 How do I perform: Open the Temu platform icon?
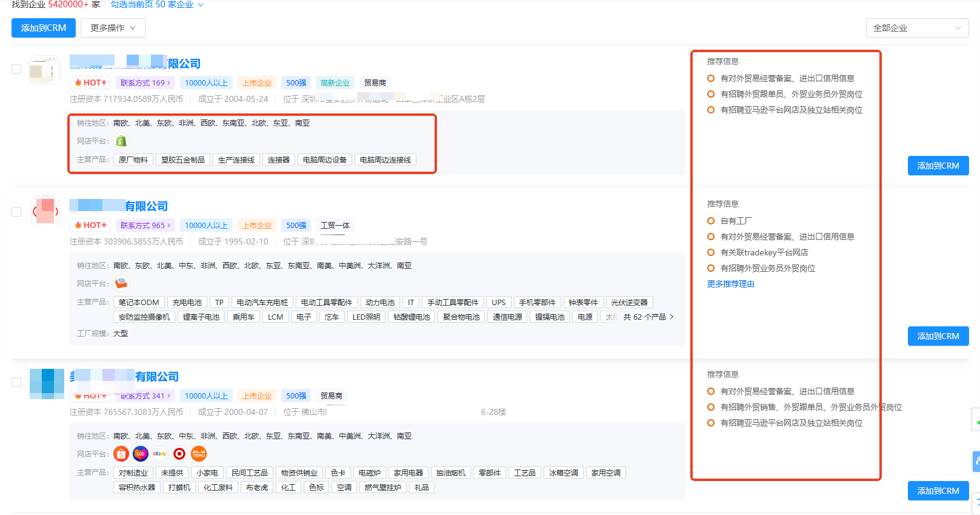199,454
